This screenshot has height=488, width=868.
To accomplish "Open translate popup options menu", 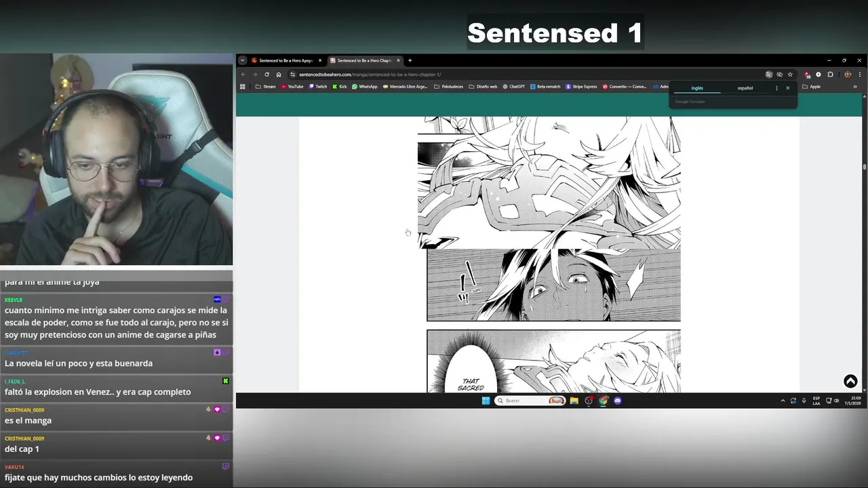I will point(777,88).
